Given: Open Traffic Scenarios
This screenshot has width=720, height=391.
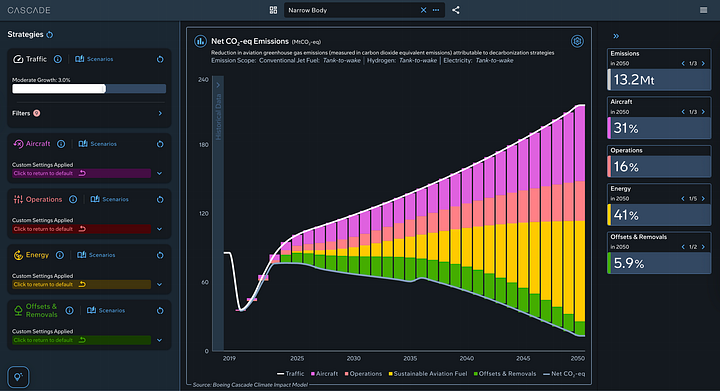Looking at the screenshot, I should click(94, 59).
